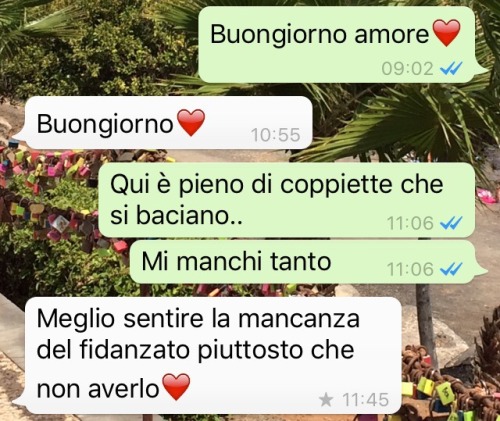Click the star icon on the starred message
The image size is (500, 421).
pos(326,399)
